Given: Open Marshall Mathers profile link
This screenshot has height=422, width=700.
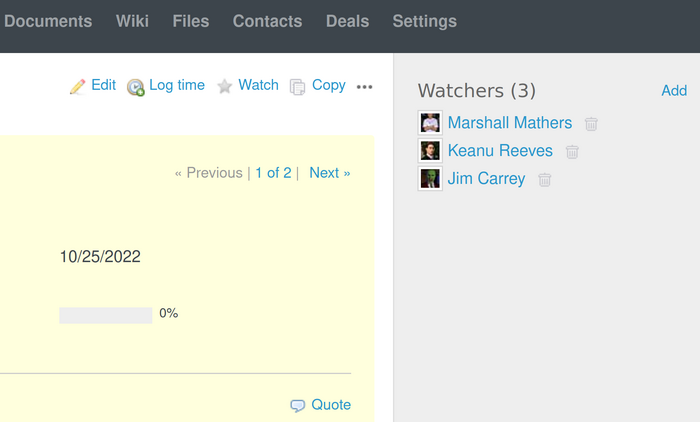Looking at the screenshot, I should (x=509, y=123).
